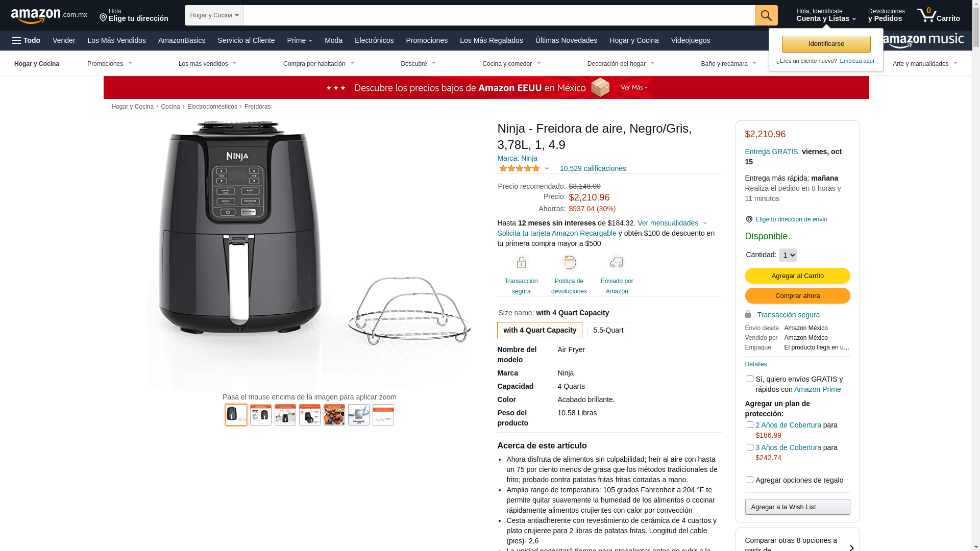Click the Política de devoluciones icon
This screenshot has height=551, width=980.
(x=569, y=262)
